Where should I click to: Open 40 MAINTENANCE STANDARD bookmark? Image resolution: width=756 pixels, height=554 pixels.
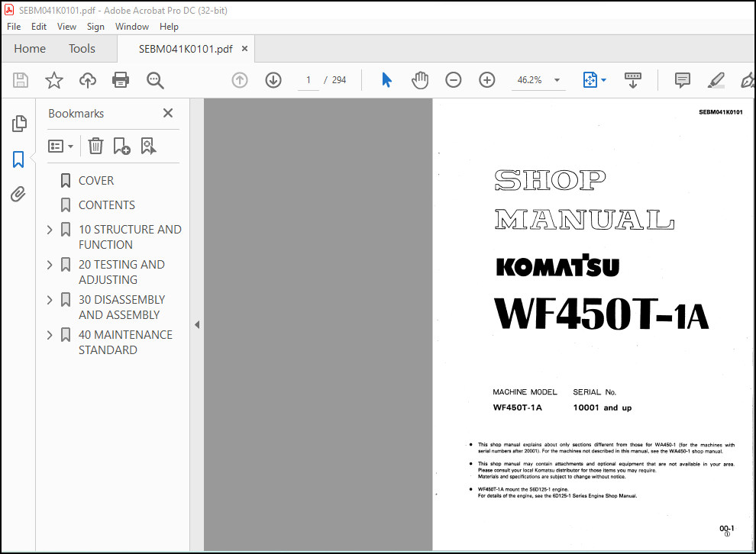125,343
